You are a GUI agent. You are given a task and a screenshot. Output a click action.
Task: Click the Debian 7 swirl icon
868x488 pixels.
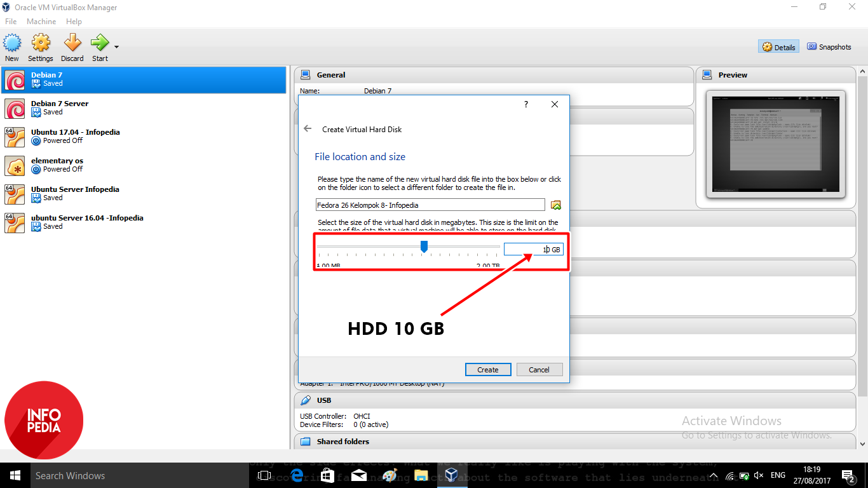pyautogui.click(x=15, y=80)
